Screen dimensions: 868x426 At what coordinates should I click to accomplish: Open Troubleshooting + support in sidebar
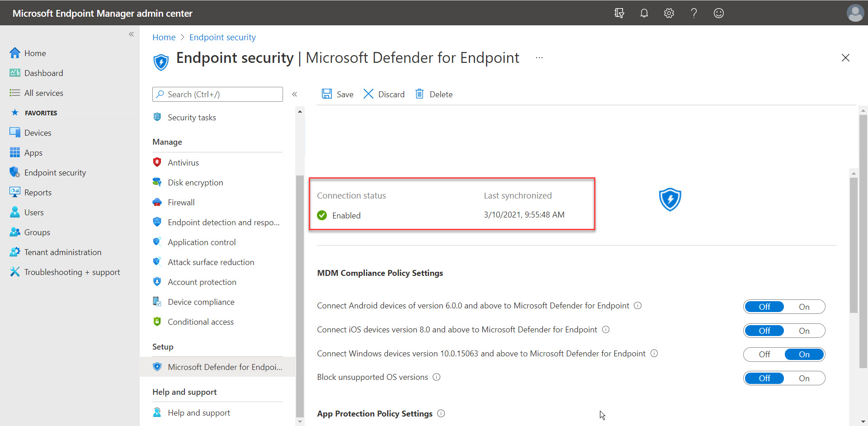72,272
